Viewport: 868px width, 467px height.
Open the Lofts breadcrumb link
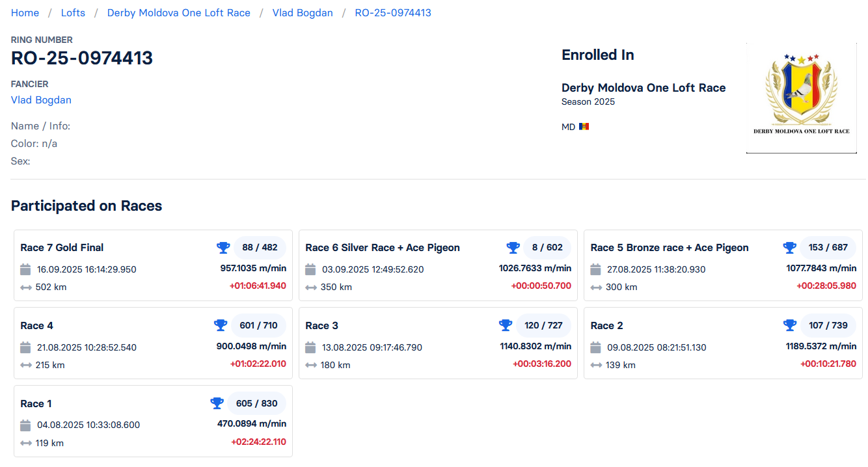[x=73, y=13]
